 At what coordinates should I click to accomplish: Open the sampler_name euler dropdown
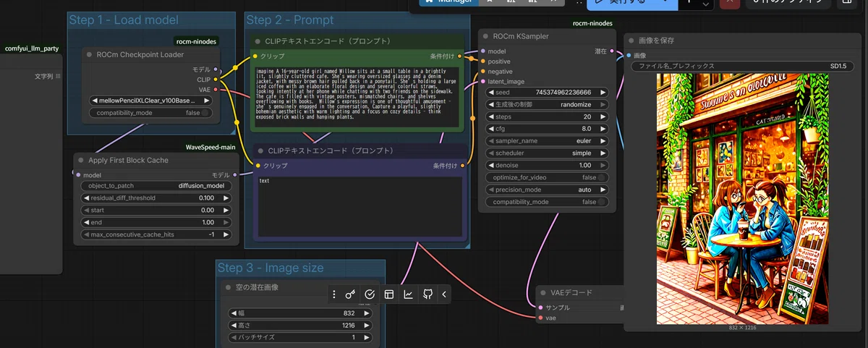click(547, 141)
